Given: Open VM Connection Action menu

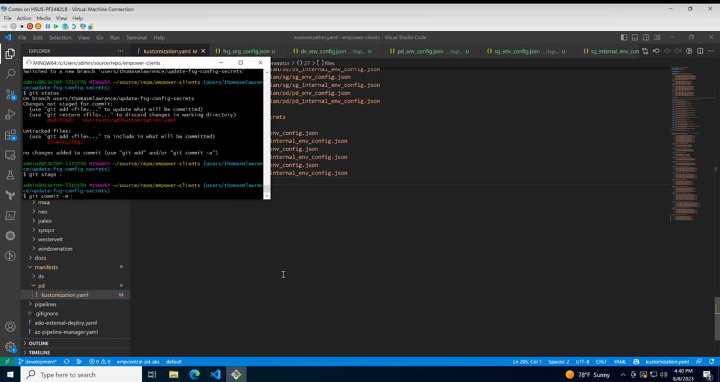Looking at the screenshot, I should pos(24,18).
